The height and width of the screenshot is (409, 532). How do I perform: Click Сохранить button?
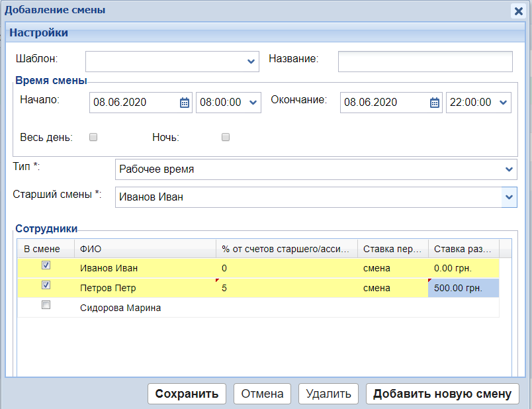click(x=187, y=394)
